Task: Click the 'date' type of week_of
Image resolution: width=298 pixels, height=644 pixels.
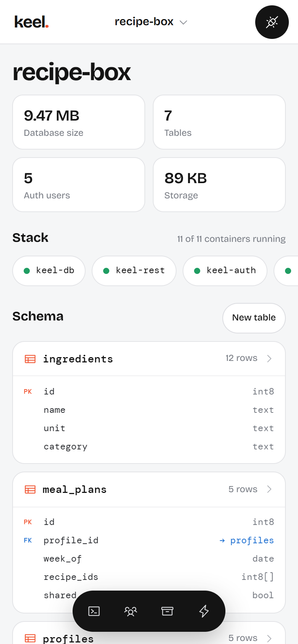Action: pos(263,559)
